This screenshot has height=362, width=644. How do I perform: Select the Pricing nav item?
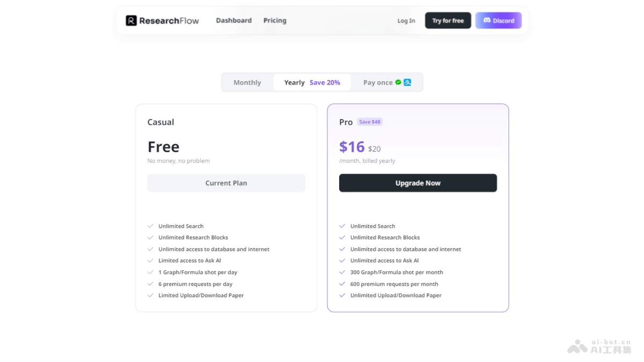pyautogui.click(x=275, y=20)
